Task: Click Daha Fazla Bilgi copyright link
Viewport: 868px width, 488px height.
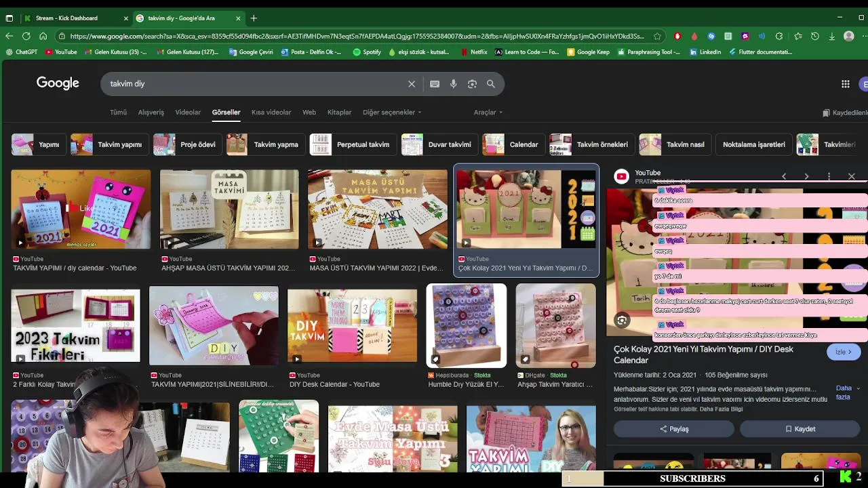Action: 721,409
